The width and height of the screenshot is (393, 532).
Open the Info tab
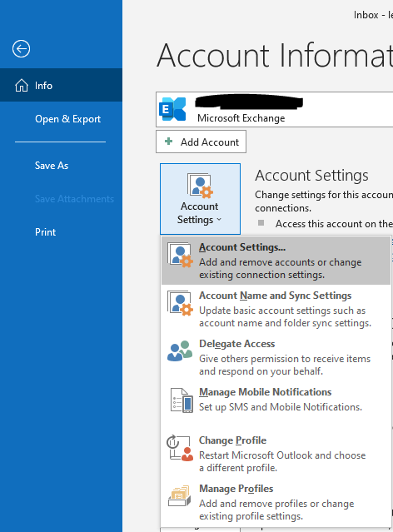click(x=61, y=85)
